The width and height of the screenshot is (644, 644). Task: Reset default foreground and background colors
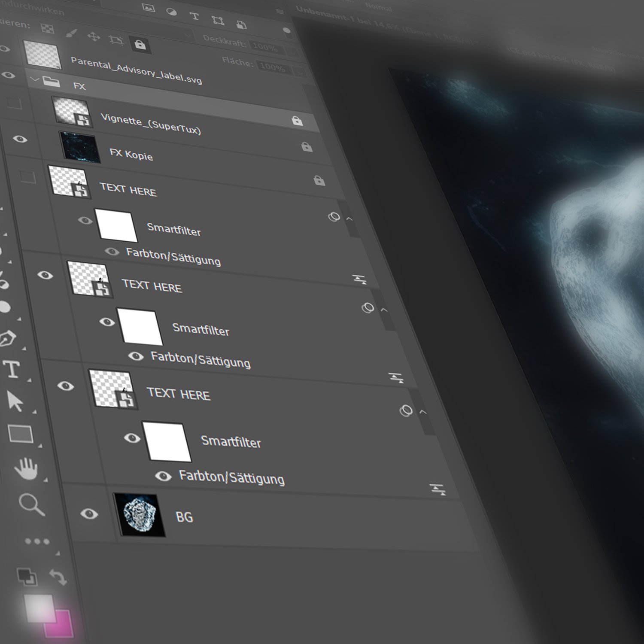27,577
